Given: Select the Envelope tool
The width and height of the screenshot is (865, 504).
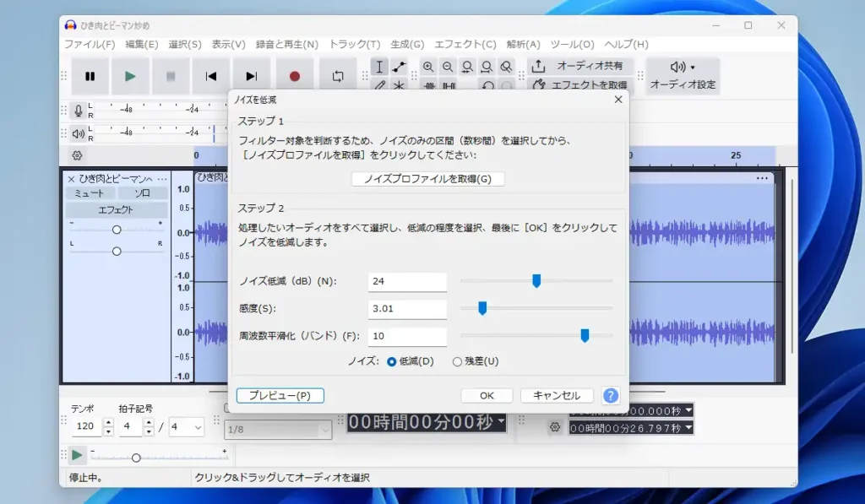Looking at the screenshot, I should (x=398, y=67).
